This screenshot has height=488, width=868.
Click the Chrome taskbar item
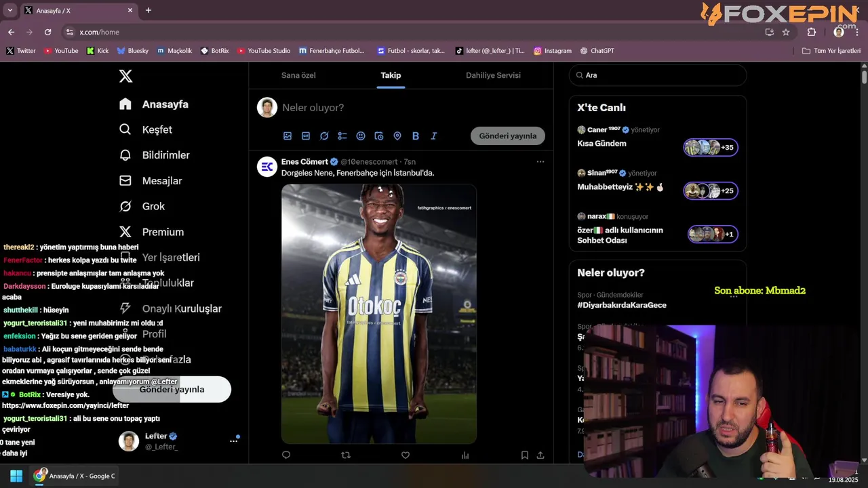click(x=75, y=476)
